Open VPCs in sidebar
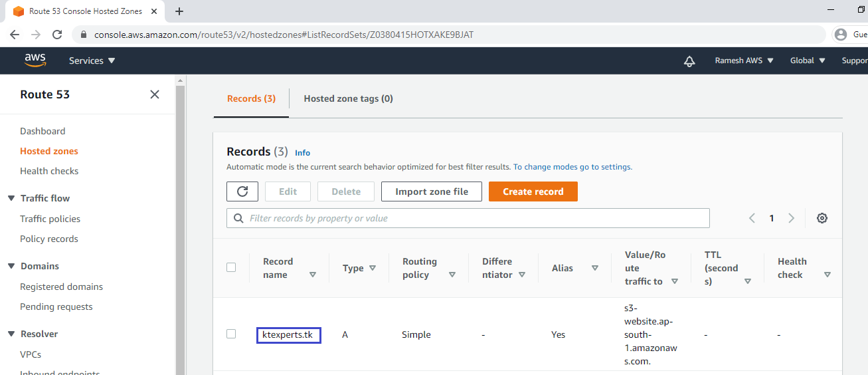868x375 pixels. pos(31,354)
